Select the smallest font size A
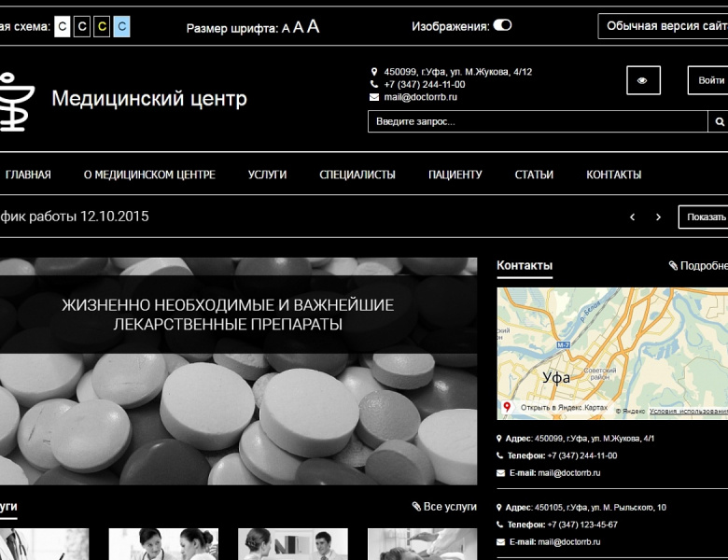The height and width of the screenshot is (560, 728). click(286, 28)
